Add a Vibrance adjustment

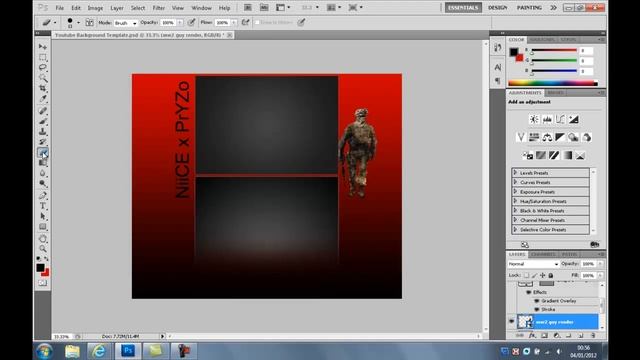point(521,137)
